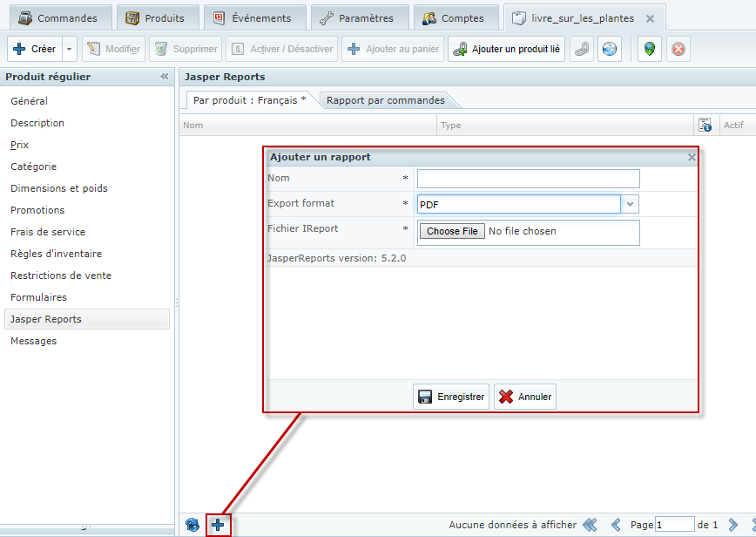Click the red circular close icon
Viewport: 756px width, 537px height.
coord(678,49)
